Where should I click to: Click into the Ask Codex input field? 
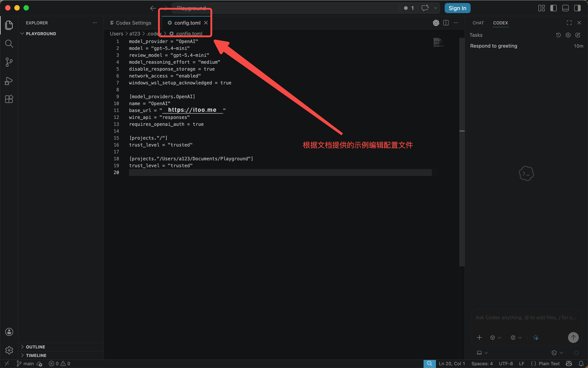coord(526,317)
